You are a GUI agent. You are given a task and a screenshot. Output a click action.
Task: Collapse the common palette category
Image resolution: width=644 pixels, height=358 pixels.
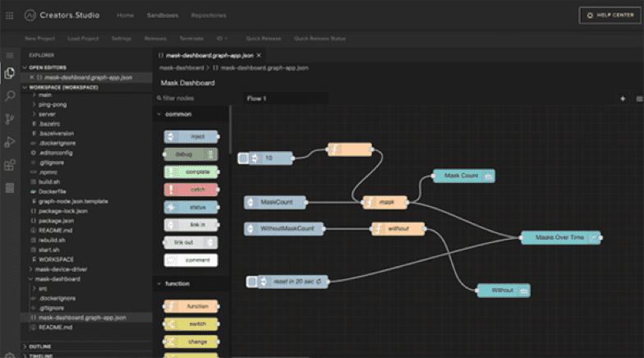(158, 114)
